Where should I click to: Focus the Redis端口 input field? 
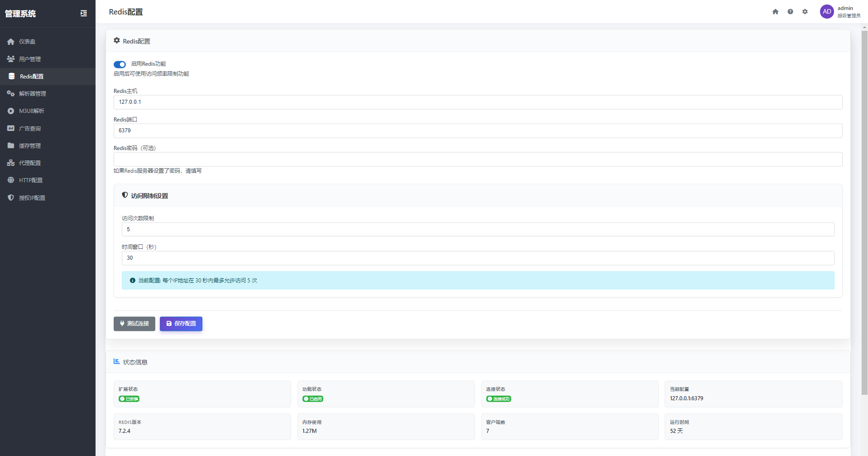pyautogui.click(x=478, y=131)
